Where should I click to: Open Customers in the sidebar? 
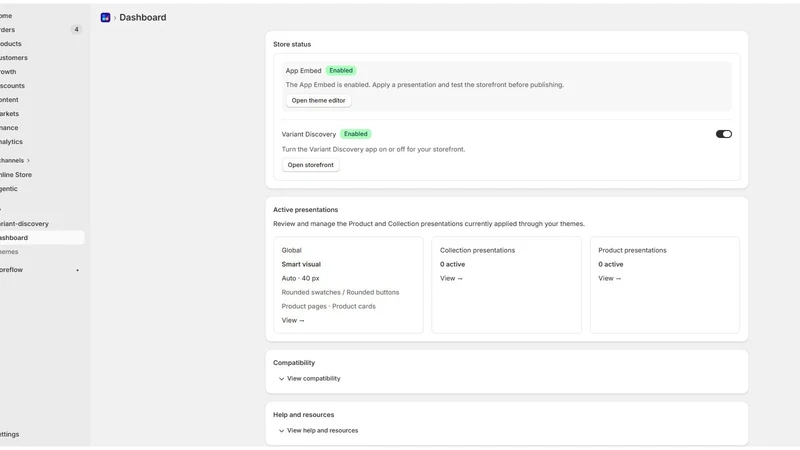(x=14, y=58)
